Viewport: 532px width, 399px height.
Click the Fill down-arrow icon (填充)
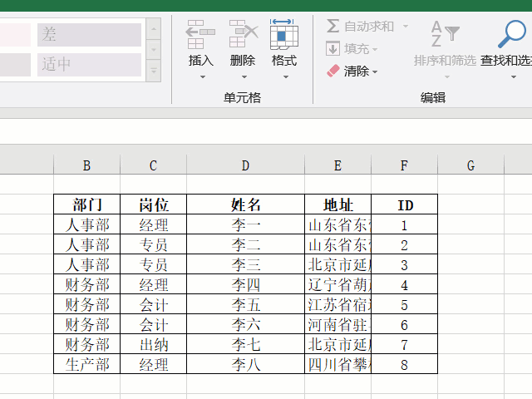332,48
